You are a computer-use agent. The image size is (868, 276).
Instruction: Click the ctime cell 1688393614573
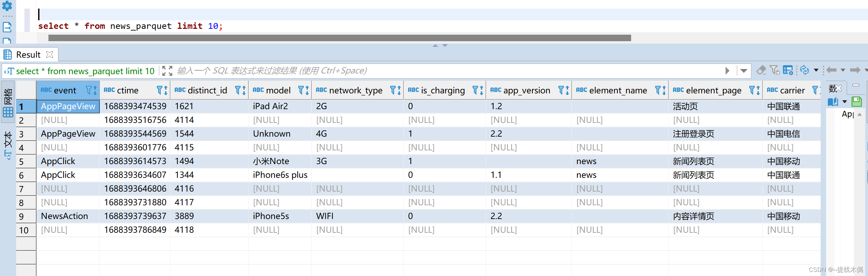click(135, 161)
